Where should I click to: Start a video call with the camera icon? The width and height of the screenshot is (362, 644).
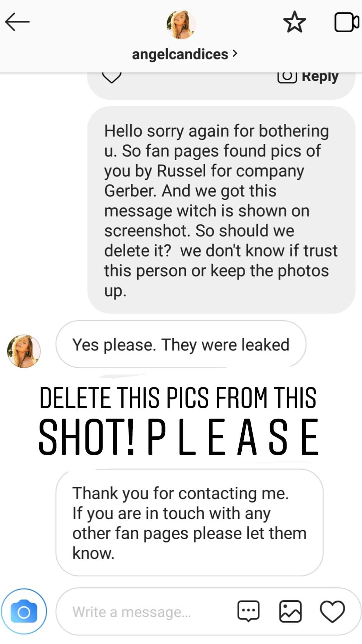point(347,22)
